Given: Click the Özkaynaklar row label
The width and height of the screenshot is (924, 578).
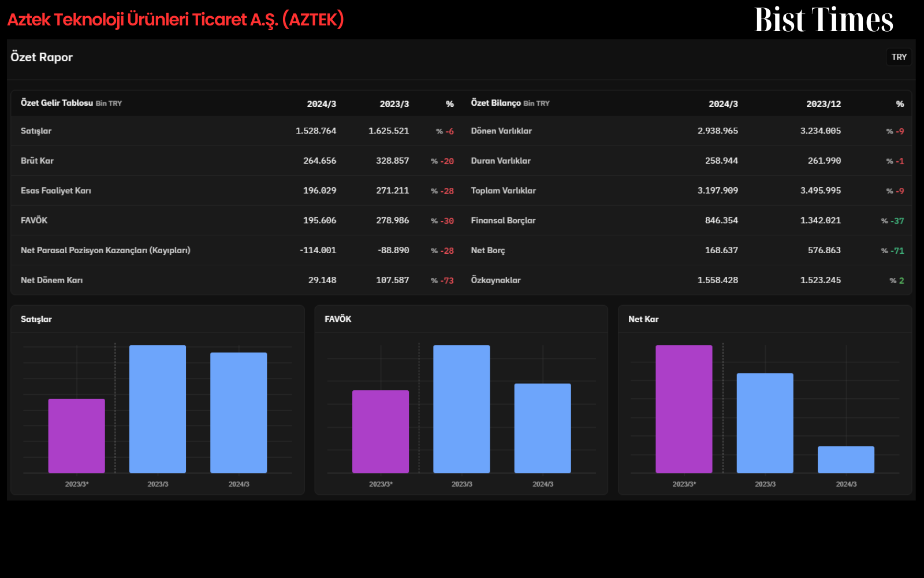Looking at the screenshot, I should tap(495, 280).
